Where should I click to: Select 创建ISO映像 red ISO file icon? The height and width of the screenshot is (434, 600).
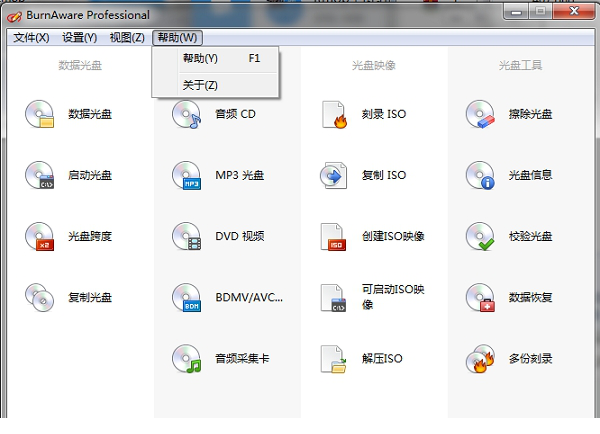tap(333, 237)
